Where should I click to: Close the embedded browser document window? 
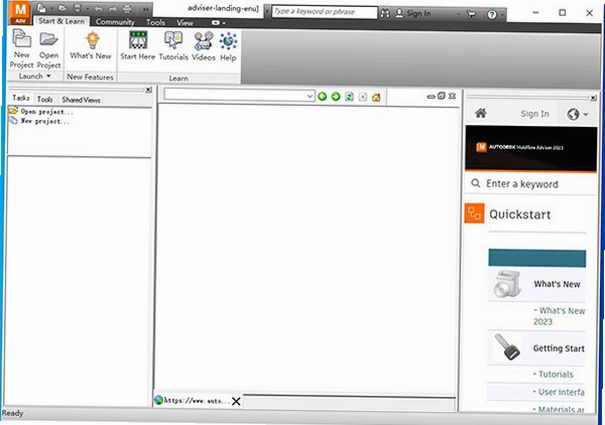(x=452, y=96)
